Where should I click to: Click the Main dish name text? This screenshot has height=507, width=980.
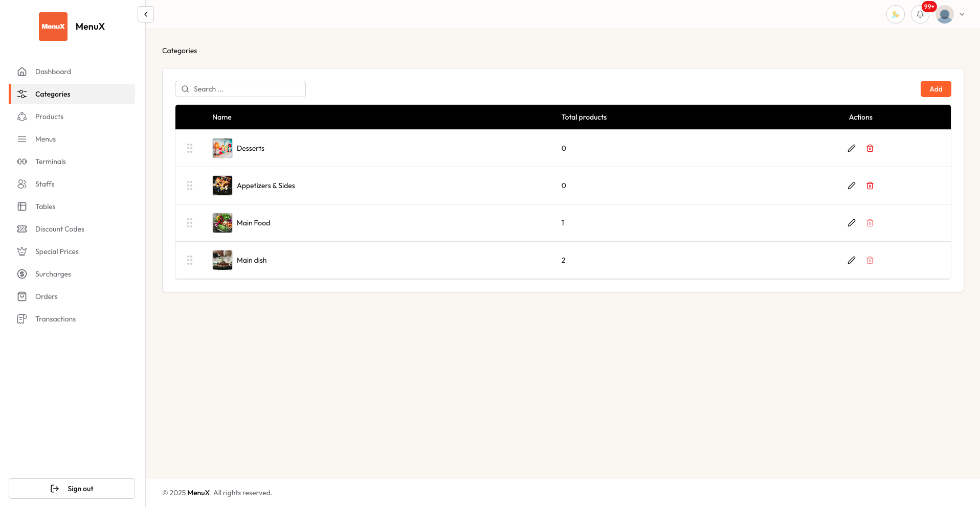(x=252, y=260)
